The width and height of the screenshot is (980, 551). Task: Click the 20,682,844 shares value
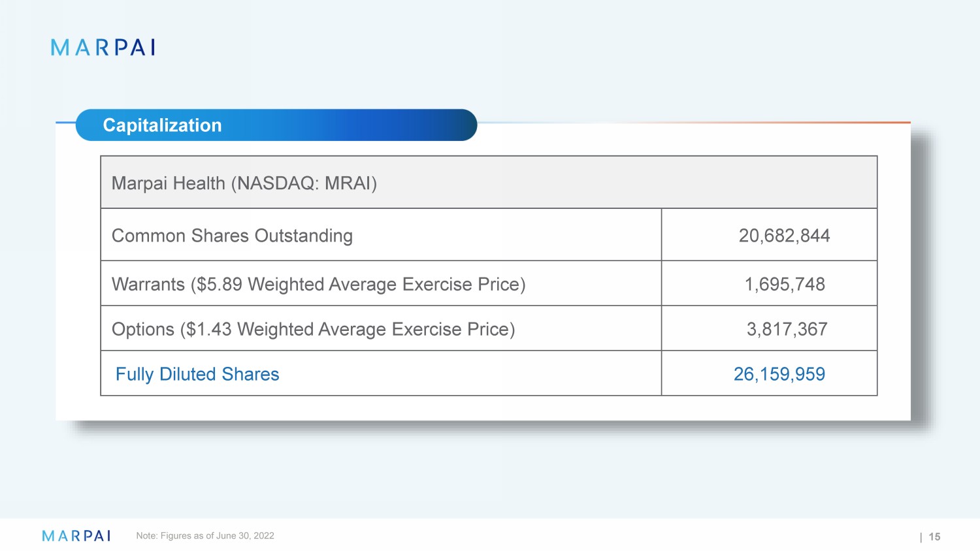(x=784, y=236)
